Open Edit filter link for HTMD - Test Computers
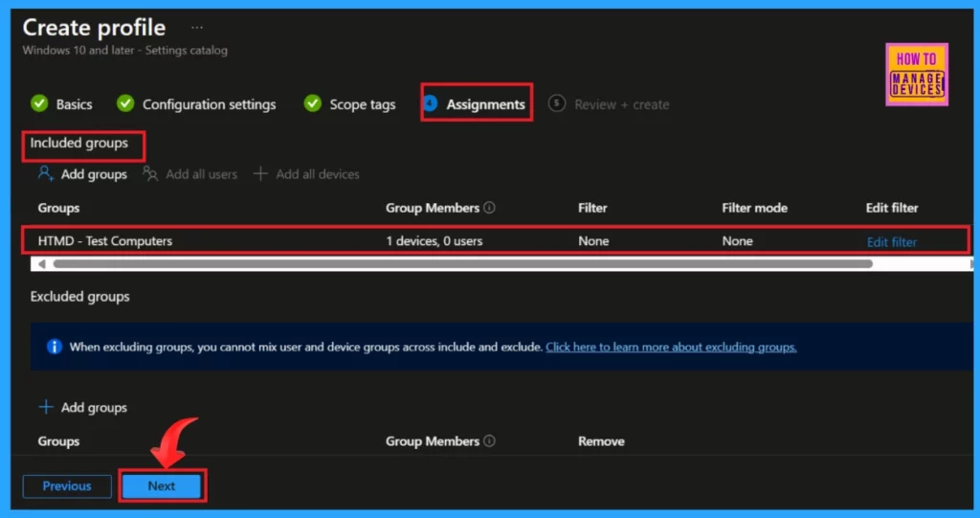 pyautogui.click(x=891, y=242)
